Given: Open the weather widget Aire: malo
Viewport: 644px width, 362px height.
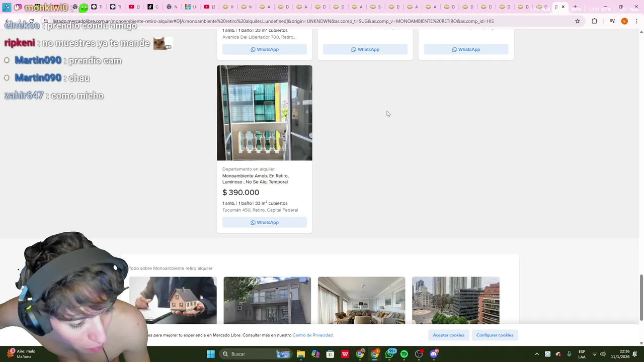Looking at the screenshot, I should [21, 354].
